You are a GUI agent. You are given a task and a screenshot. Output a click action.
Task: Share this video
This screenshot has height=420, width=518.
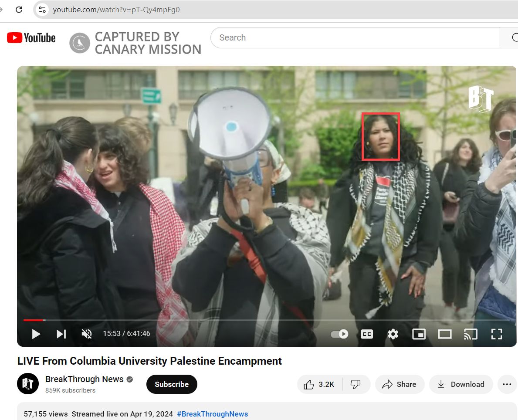click(x=399, y=384)
